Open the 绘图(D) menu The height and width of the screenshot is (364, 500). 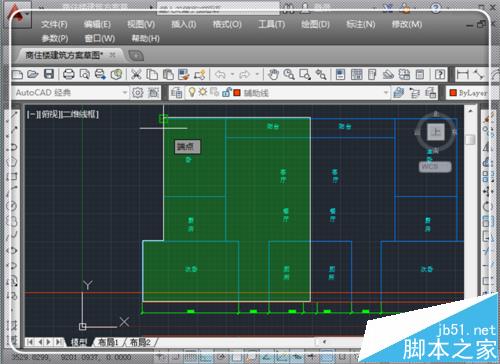coord(315,24)
